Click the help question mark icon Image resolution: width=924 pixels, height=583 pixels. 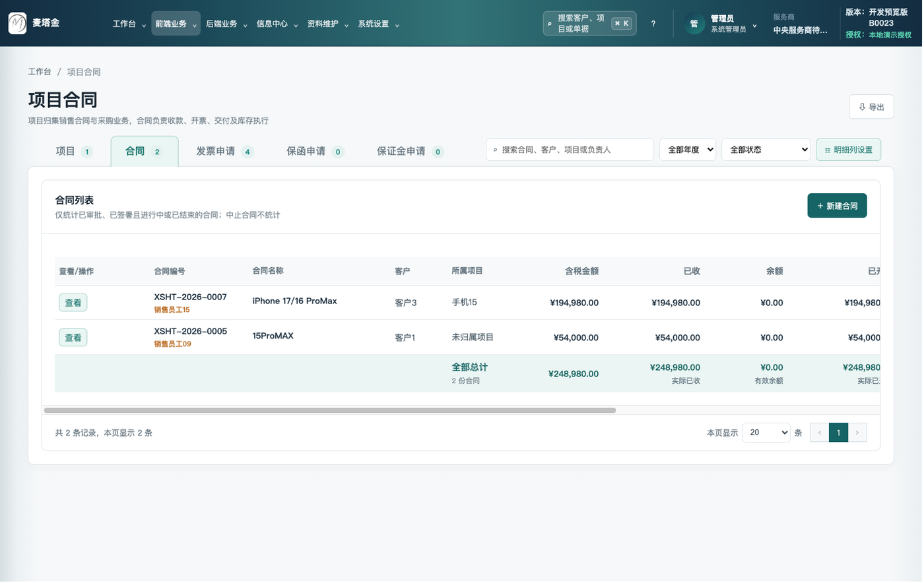tap(654, 24)
